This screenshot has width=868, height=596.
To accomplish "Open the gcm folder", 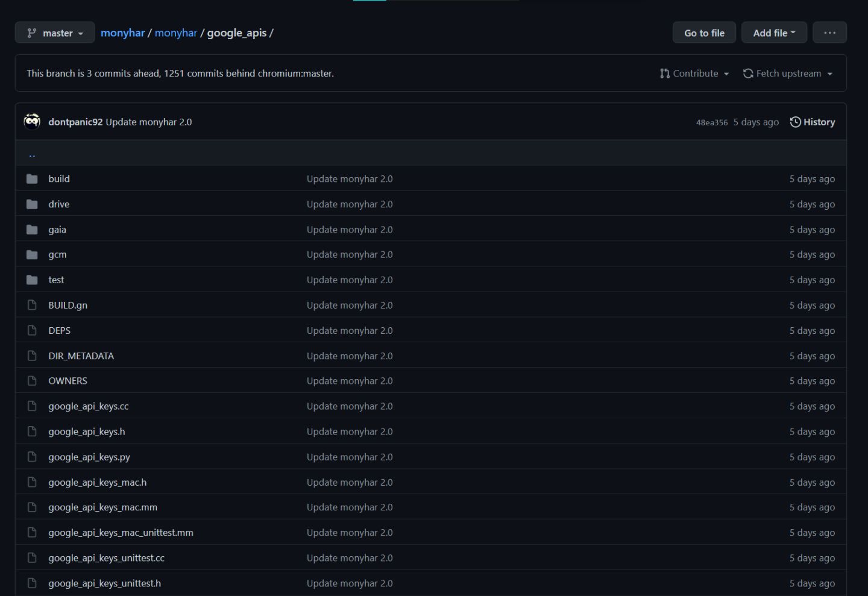I will (x=57, y=254).
